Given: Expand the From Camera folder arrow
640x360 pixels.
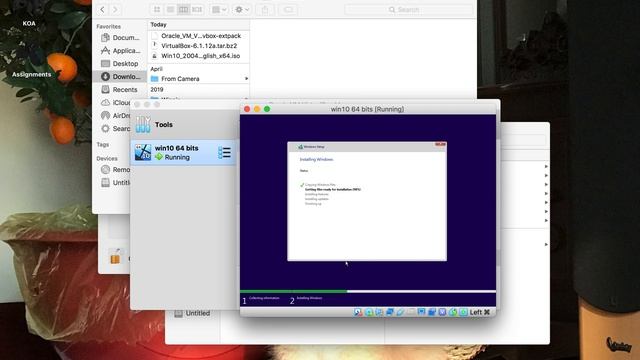Looking at the screenshot, I should coord(246,79).
